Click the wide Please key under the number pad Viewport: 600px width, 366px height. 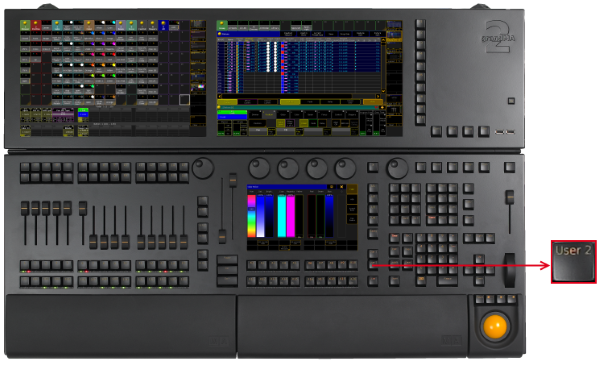(446, 281)
